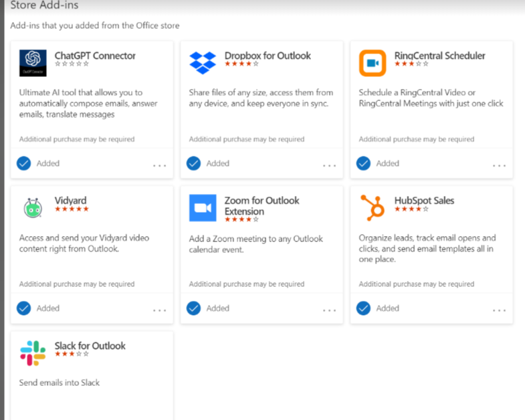Open the RingCentral Scheduler title link
The height and width of the screenshot is (420, 525).
(x=439, y=56)
